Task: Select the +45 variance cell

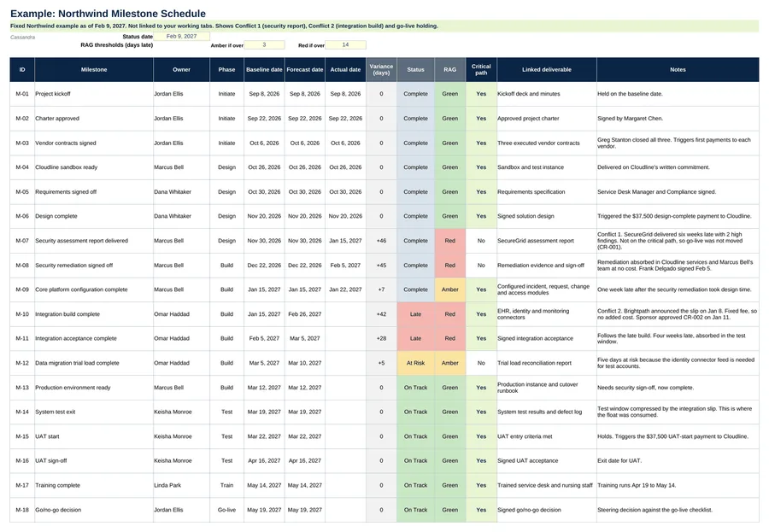Action: coord(381,265)
